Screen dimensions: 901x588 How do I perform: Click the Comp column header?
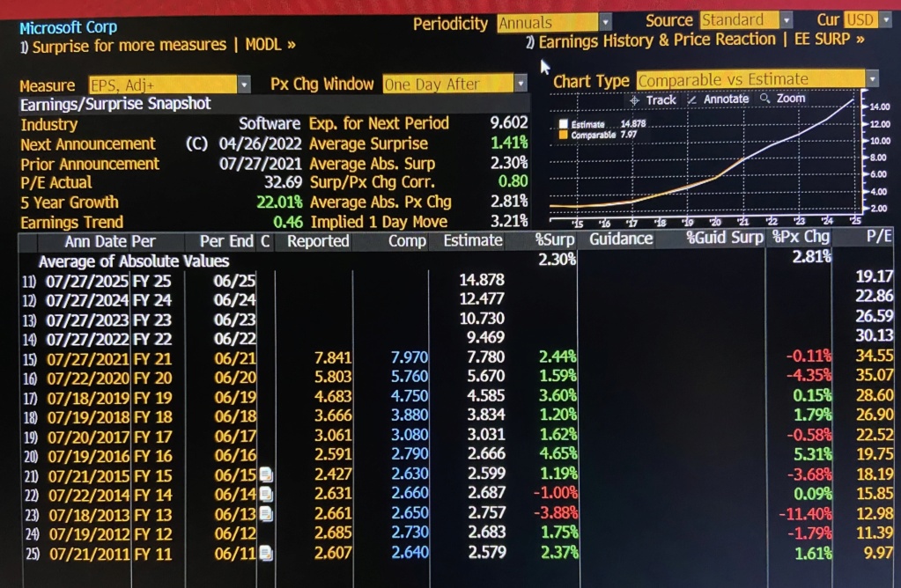(x=408, y=240)
